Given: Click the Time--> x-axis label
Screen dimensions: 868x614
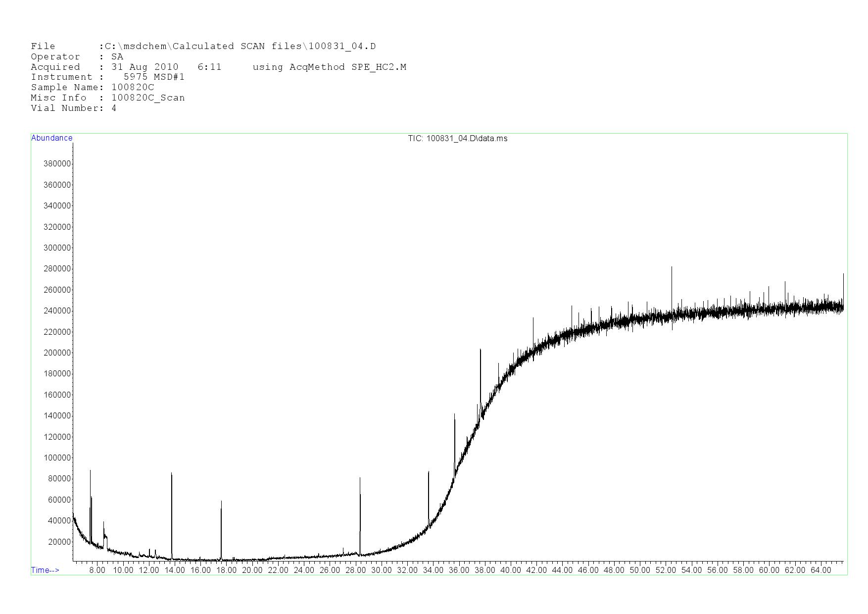Looking at the screenshot, I should (x=45, y=570).
